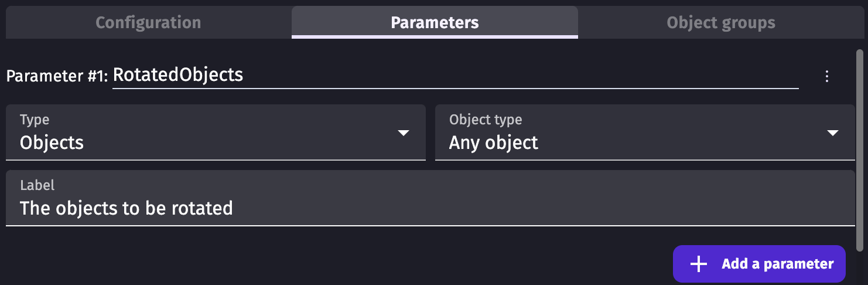Expand the Type dropdown arrow

403,133
